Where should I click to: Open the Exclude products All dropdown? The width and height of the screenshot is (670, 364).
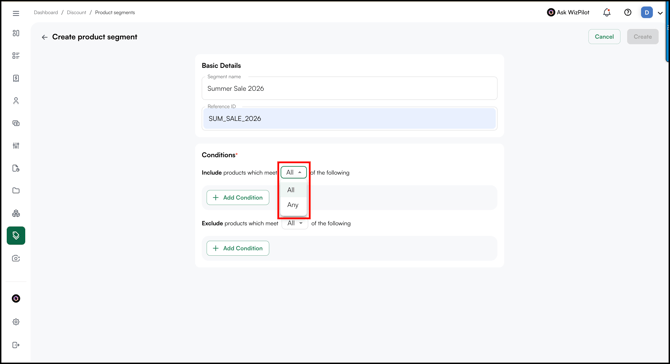point(295,223)
